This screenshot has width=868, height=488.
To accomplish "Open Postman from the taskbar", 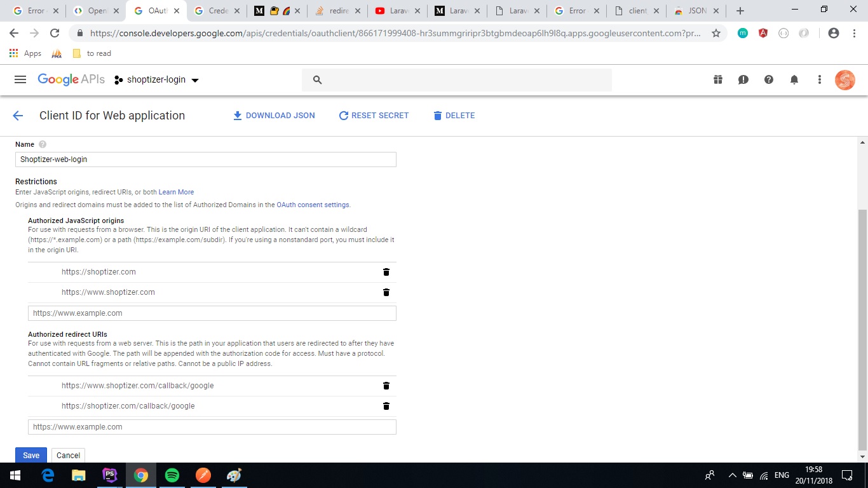I will pyautogui.click(x=203, y=475).
